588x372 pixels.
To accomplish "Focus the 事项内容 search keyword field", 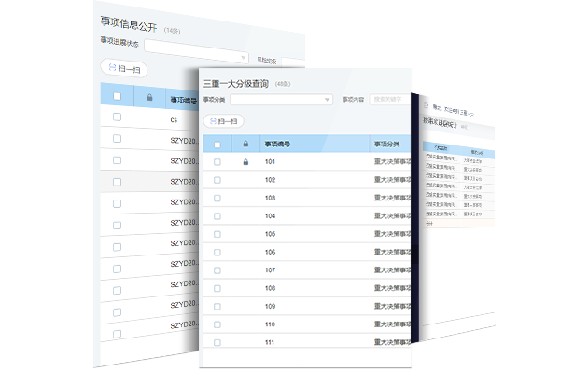I will tap(390, 99).
